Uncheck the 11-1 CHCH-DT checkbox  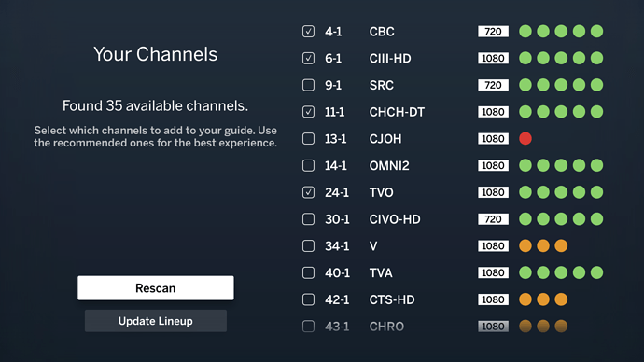[x=308, y=112]
